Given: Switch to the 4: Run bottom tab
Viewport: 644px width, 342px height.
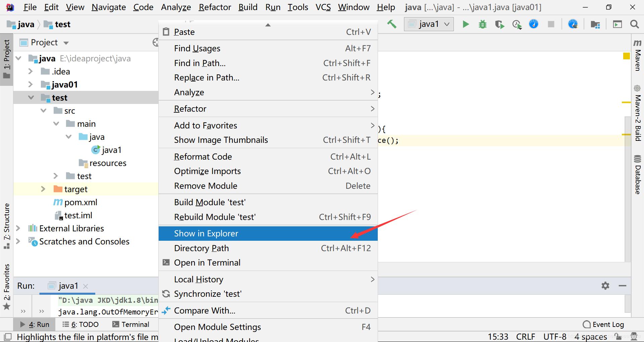Looking at the screenshot, I should click(35, 324).
